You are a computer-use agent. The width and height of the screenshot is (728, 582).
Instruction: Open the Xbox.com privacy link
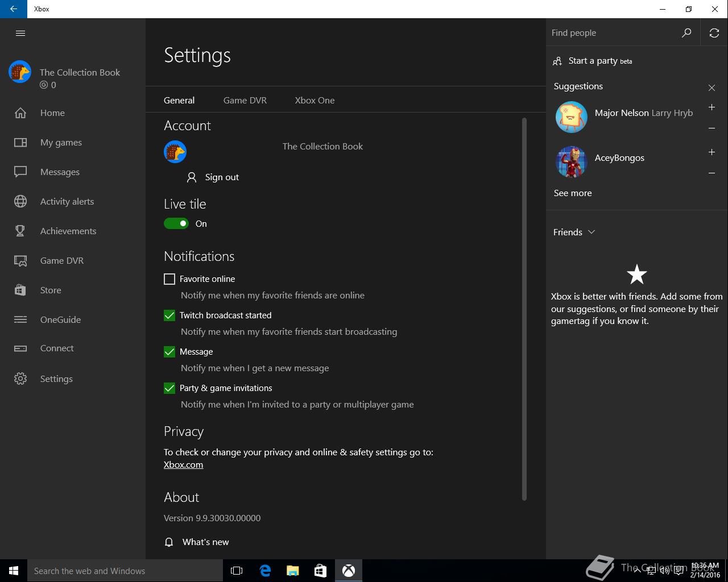[183, 464]
